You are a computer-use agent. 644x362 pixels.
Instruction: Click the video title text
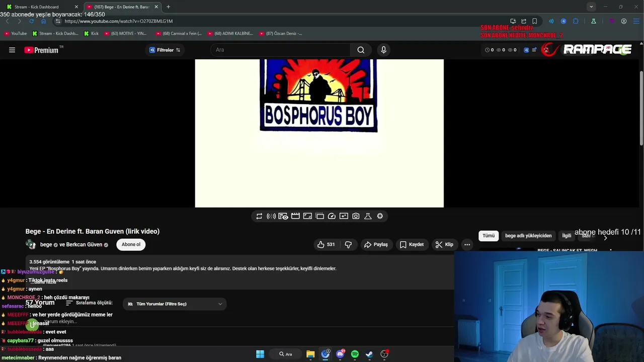tap(93, 231)
